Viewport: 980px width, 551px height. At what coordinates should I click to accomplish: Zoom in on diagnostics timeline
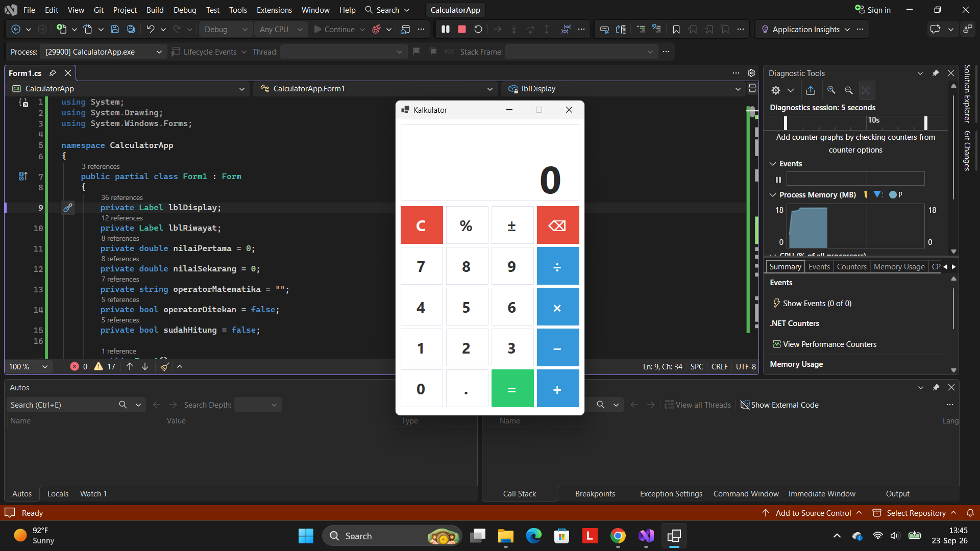(x=831, y=90)
